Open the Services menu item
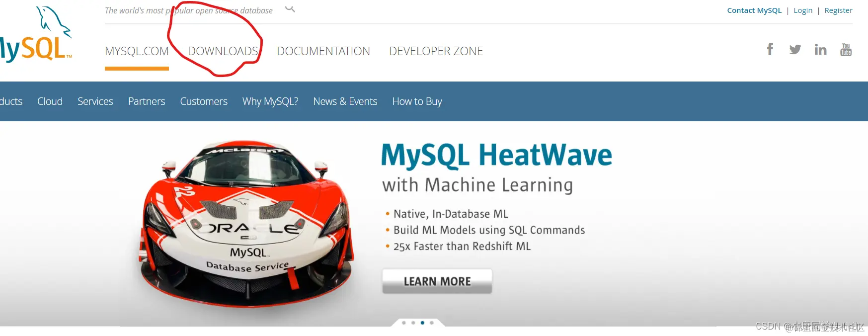 coord(95,101)
